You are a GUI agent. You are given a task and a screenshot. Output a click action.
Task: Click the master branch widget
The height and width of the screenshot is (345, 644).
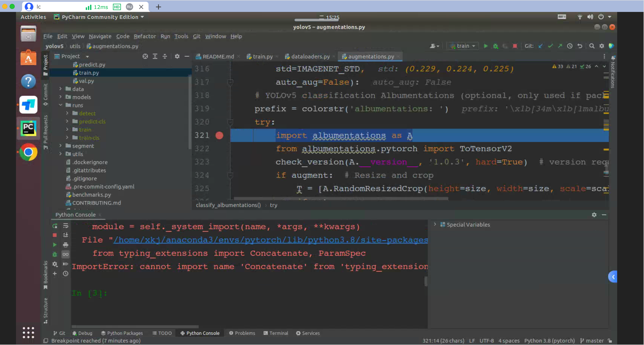click(592, 341)
